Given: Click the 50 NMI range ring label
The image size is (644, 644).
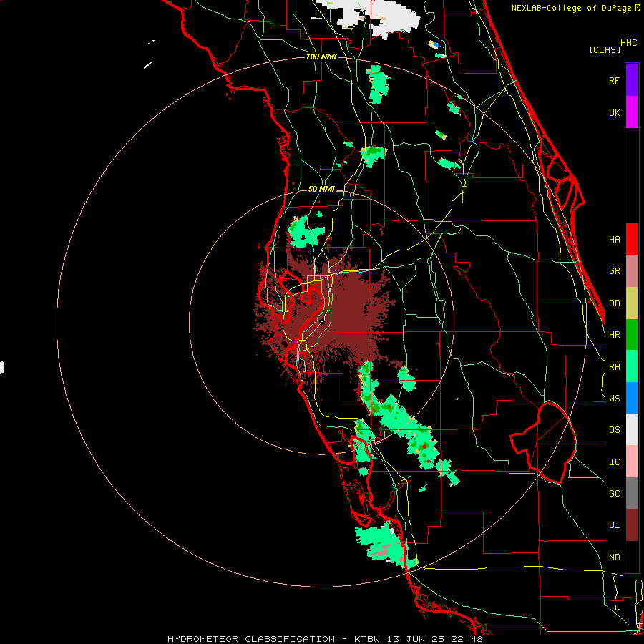Looking at the screenshot, I should pos(321,190).
